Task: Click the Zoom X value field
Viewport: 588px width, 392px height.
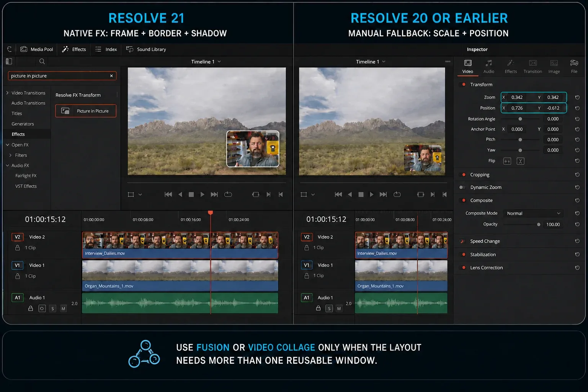Action: tap(517, 97)
